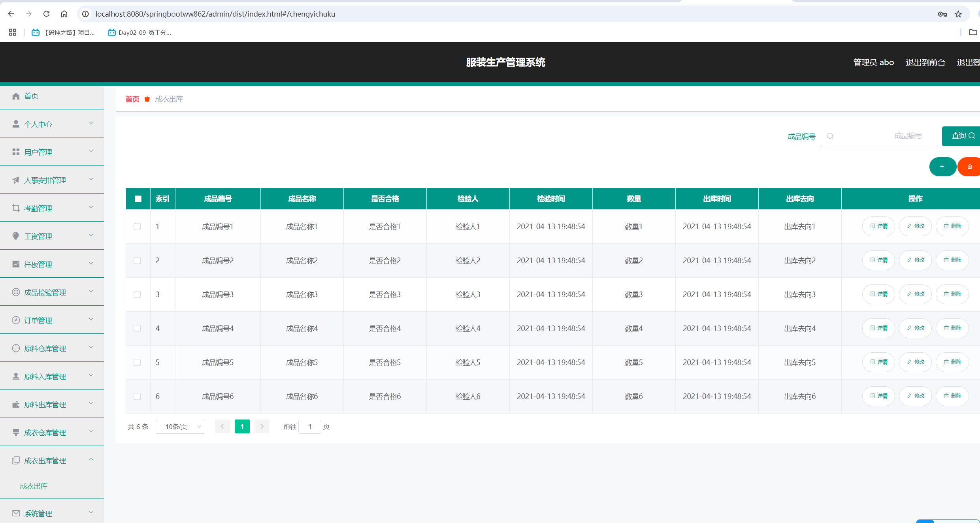Click 修改 button for row 2

click(915, 260)
